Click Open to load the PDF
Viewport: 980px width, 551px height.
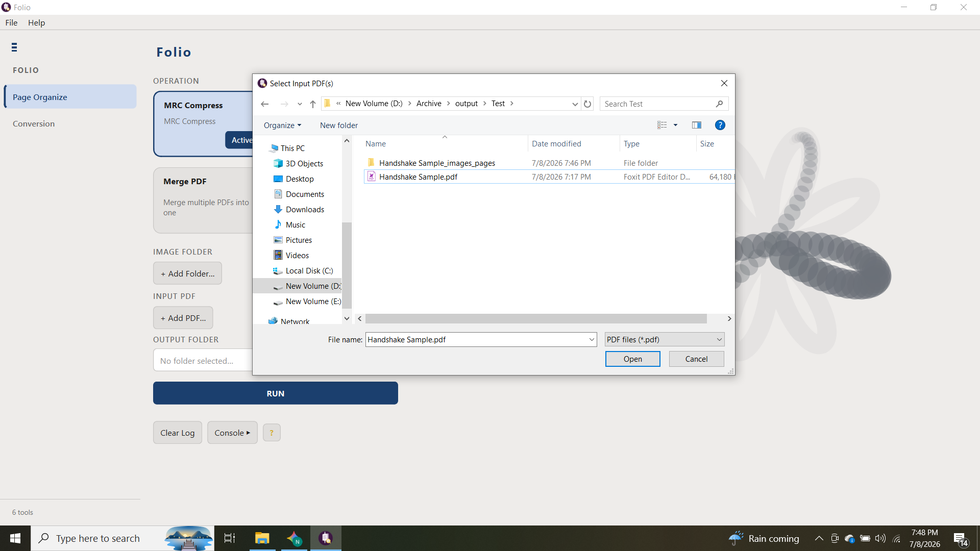[x=632, y=359]
